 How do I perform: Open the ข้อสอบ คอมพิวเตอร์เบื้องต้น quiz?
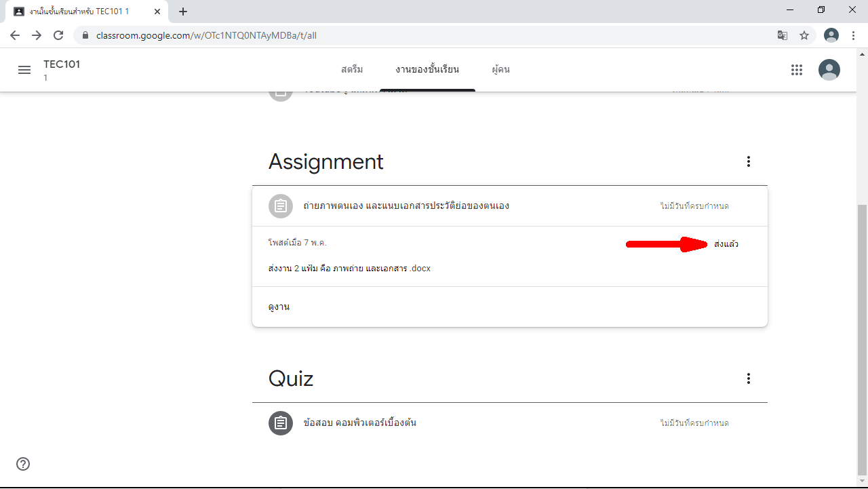[x=359, y=423]
